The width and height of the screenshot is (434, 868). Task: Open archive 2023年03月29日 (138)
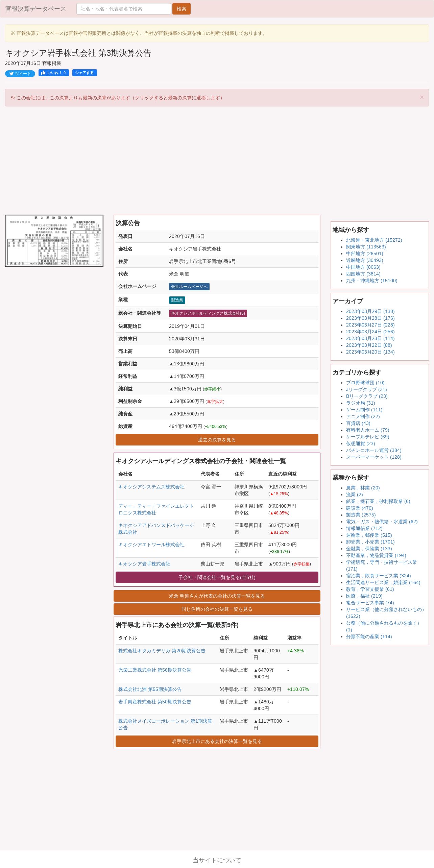coord(370,311)
